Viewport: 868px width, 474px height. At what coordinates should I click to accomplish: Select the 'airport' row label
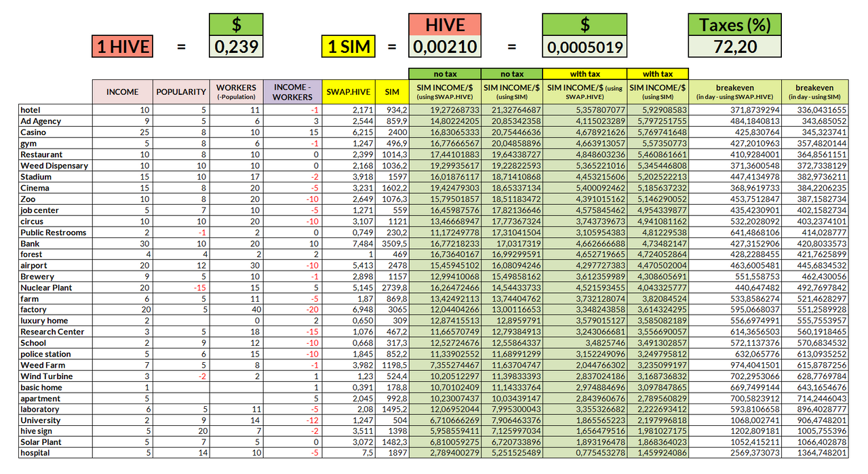(56, 266)
